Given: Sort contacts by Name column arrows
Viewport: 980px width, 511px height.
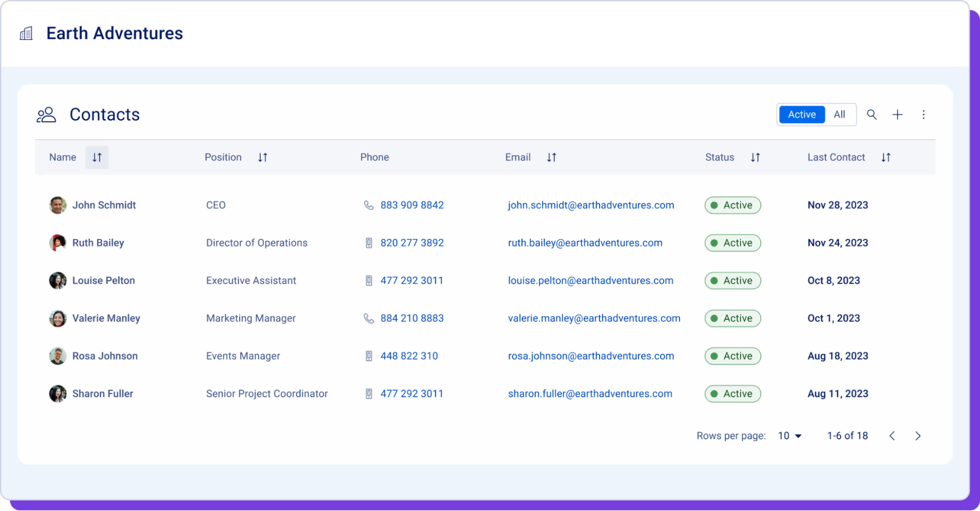Looking at the screenshot, I should pyautogui.click(x=97, y=157).
